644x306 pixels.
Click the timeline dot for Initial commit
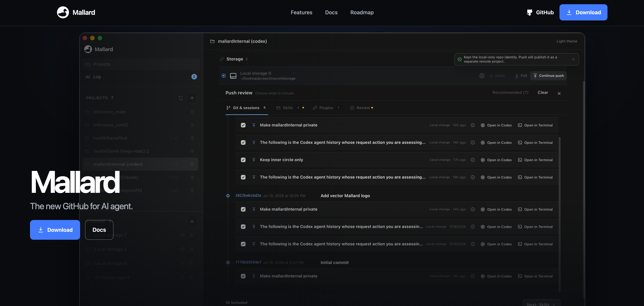tap(228, 262)
